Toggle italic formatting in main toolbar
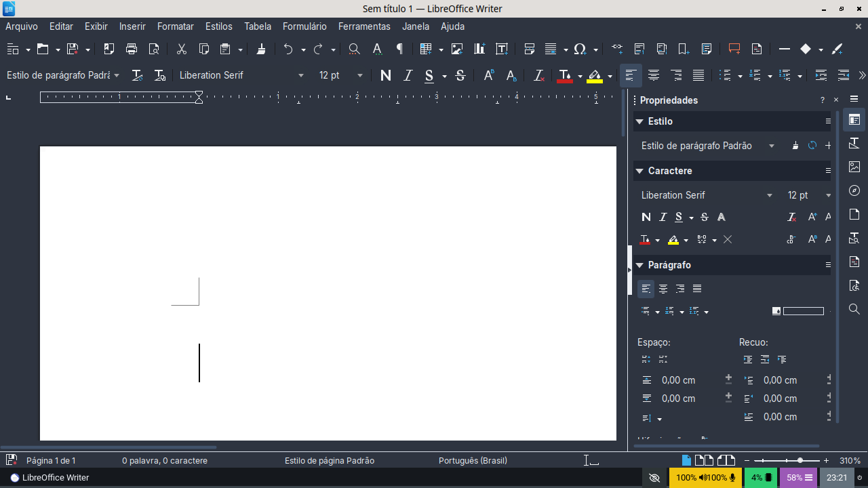The width and height of the screenshot is (868, 488). [408, 75]
